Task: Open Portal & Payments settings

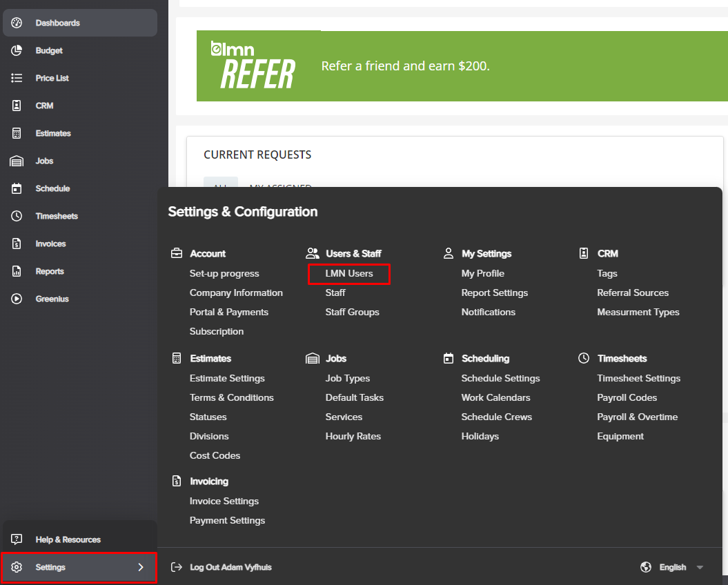Action: point(229,312)
